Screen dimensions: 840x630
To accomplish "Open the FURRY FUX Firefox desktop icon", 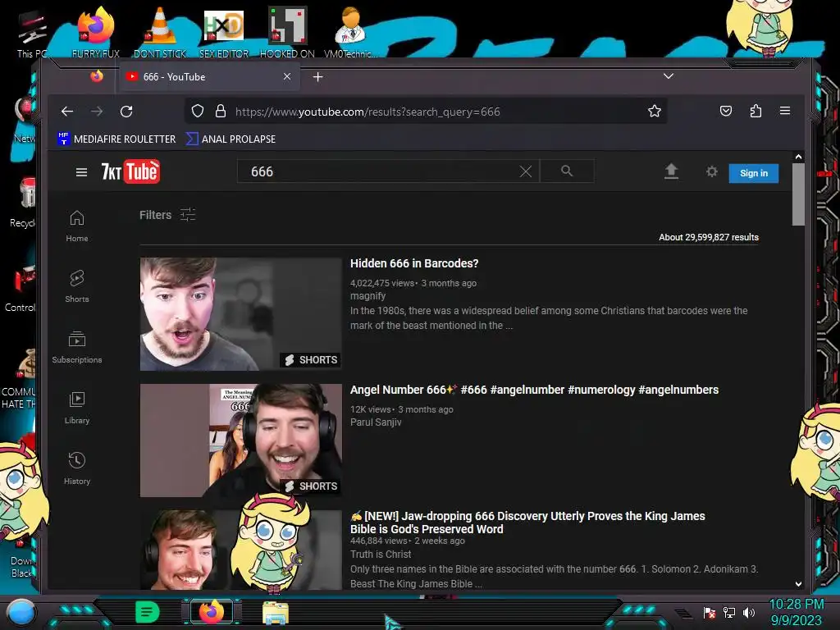I will tap(95, 32).
